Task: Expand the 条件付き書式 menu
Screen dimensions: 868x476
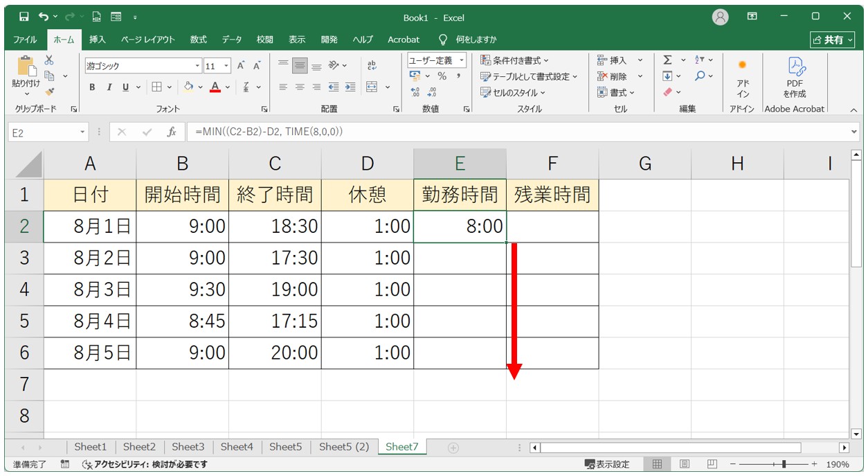Action: (x=514, y=60)
